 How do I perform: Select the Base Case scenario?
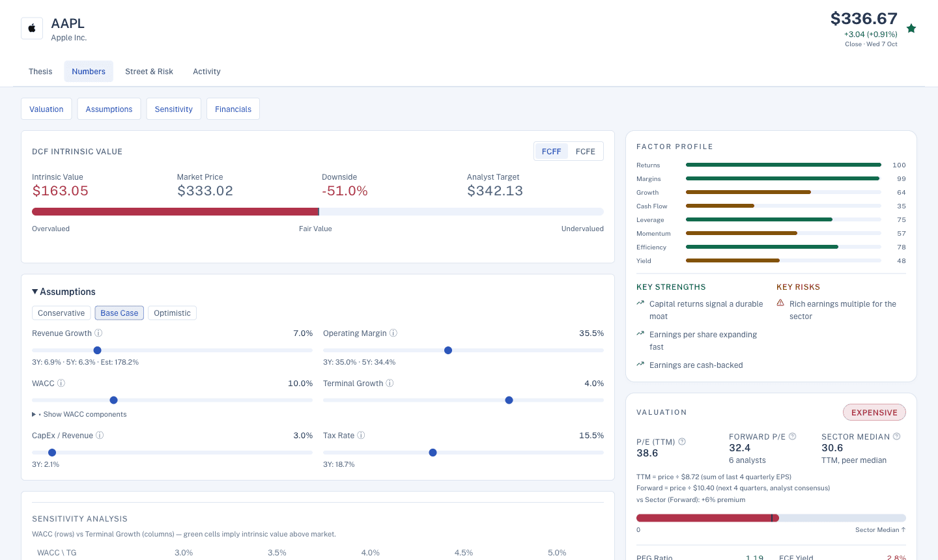119,313
